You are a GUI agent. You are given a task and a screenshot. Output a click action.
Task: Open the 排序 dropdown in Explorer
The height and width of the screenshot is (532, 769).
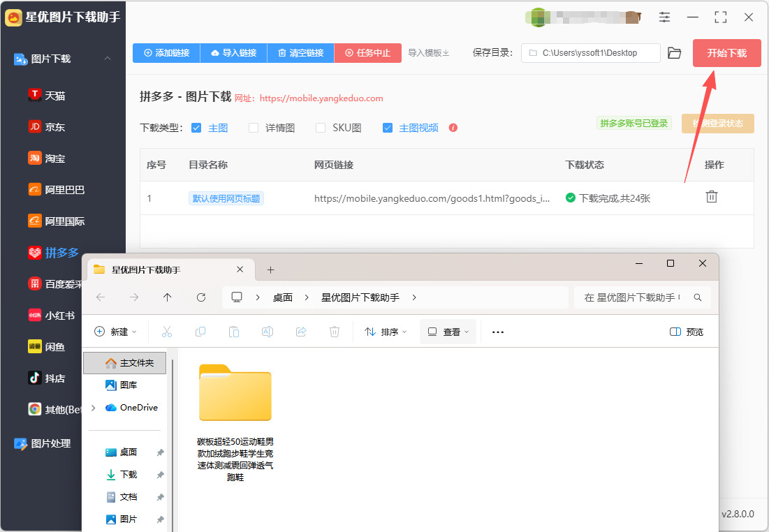386,332
